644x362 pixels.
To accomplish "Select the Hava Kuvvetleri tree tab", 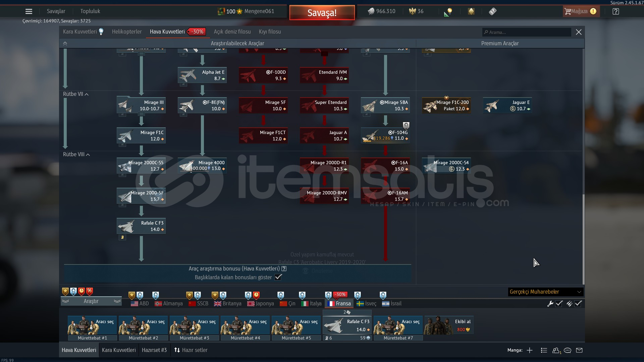I will point(167,32).
